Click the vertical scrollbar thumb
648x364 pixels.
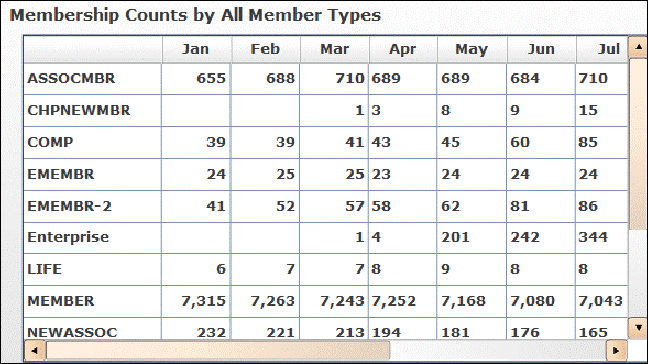click(638, 144)
